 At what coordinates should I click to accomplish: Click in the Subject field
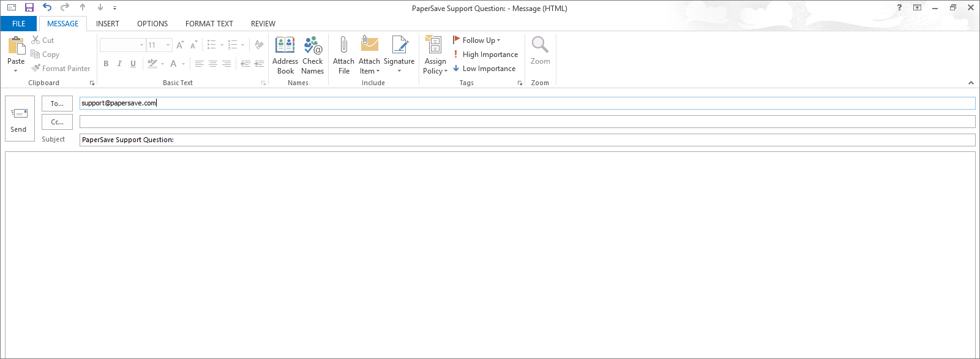[527, 140]
